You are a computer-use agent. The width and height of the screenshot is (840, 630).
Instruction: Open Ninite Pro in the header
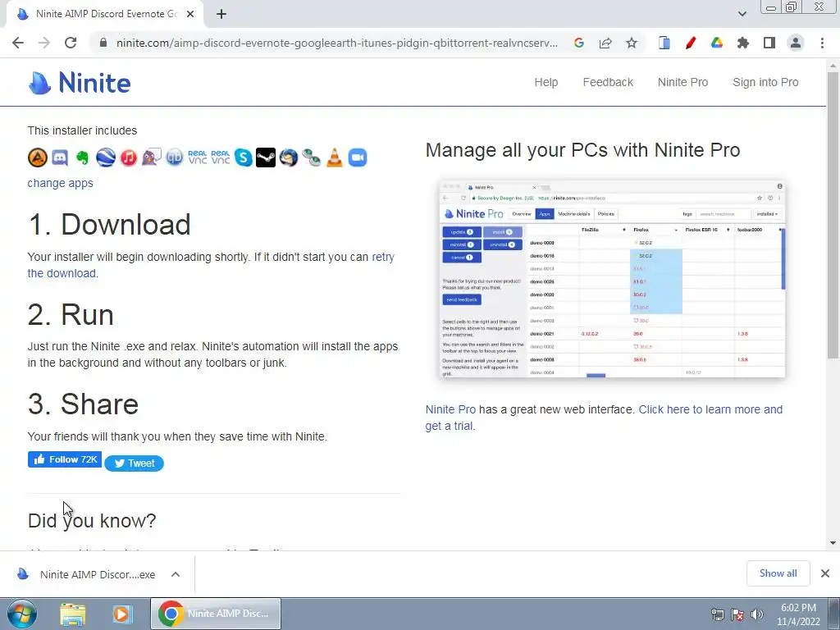tap(682, 82)
